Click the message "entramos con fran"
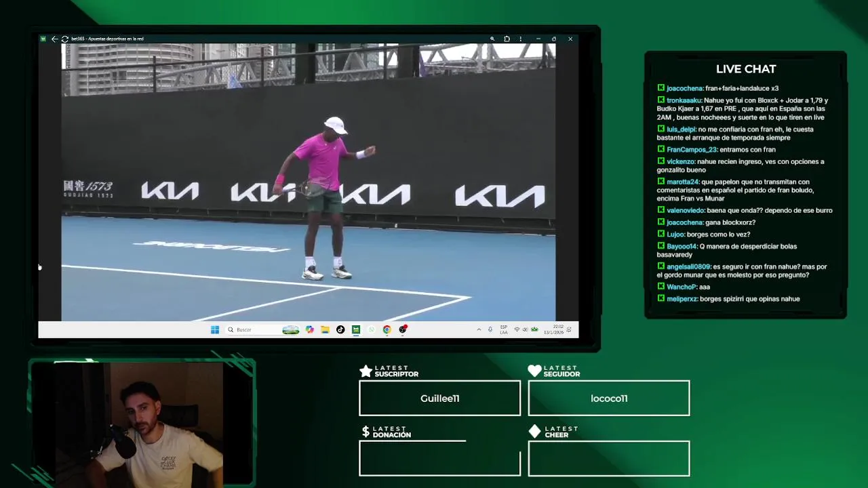The width and height of the screenshot is (868, 488). click(x=748, y=150)
